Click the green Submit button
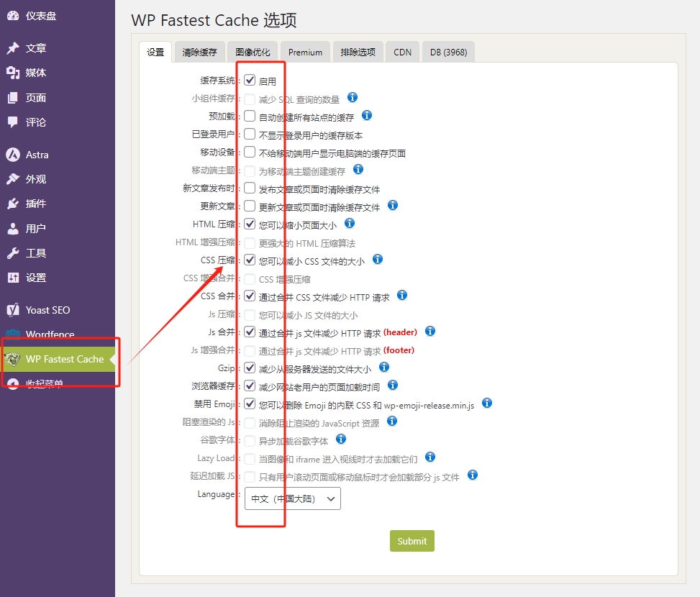The height and width of the screenshot is (597, 700). click(412, 541)
